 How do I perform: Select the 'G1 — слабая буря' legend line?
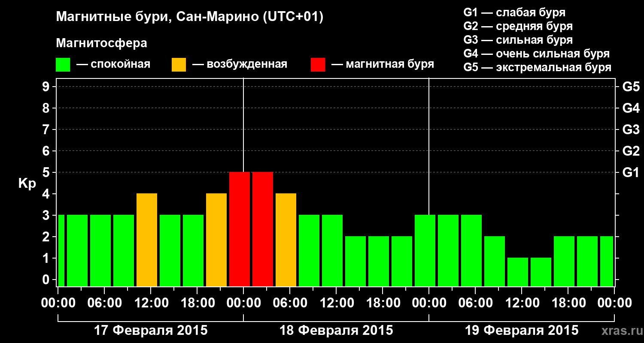point(514,12)
